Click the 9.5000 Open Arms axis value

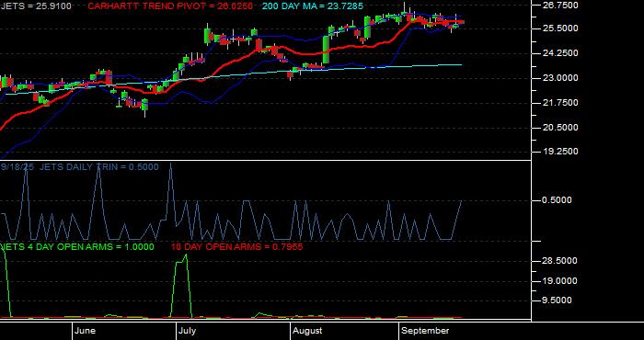coord(557,300)
